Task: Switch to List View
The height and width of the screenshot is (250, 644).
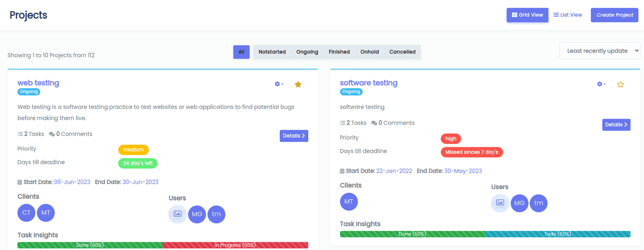Action: click(x=568, y=15)
